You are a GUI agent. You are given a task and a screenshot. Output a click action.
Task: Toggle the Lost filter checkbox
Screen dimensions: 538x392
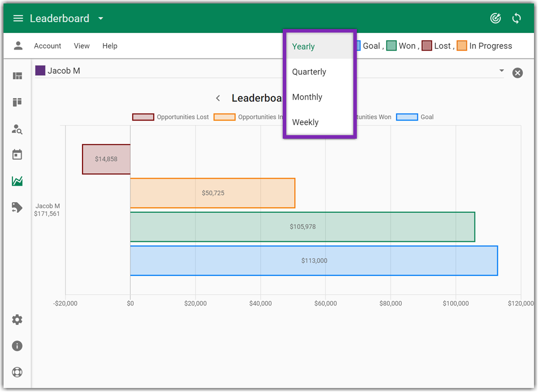426,46
